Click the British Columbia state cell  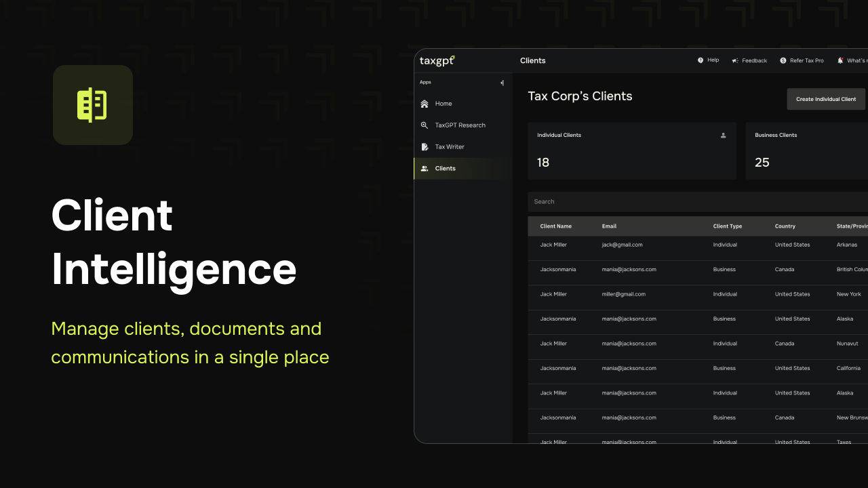click(852, 270)
